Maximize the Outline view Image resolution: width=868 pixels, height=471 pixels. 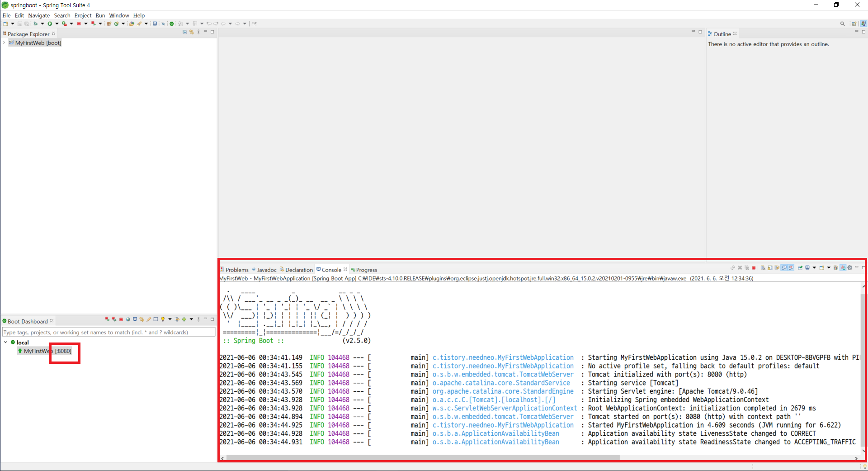[863, 32]
